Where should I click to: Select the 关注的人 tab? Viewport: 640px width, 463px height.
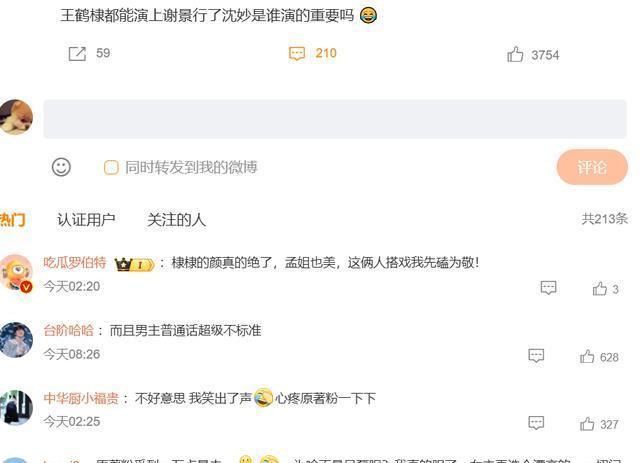point(176,220)
